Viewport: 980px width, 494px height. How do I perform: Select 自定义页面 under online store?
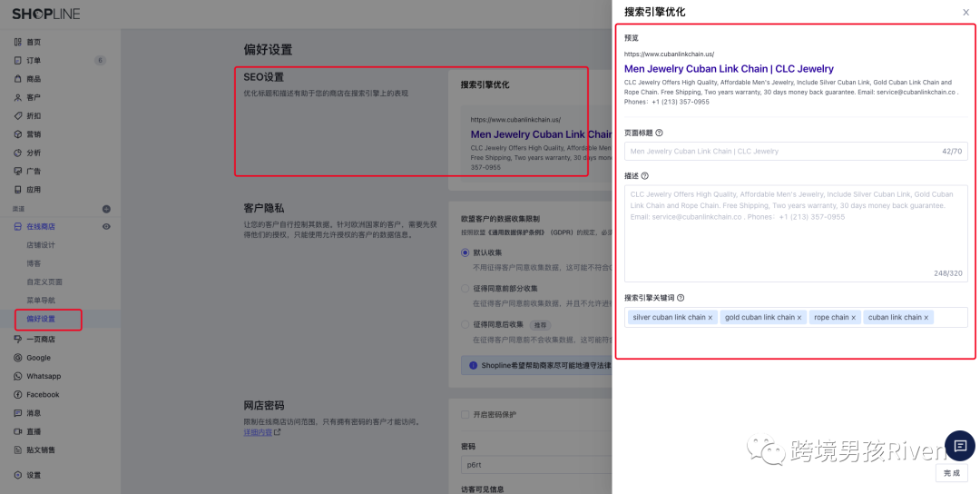44,282
